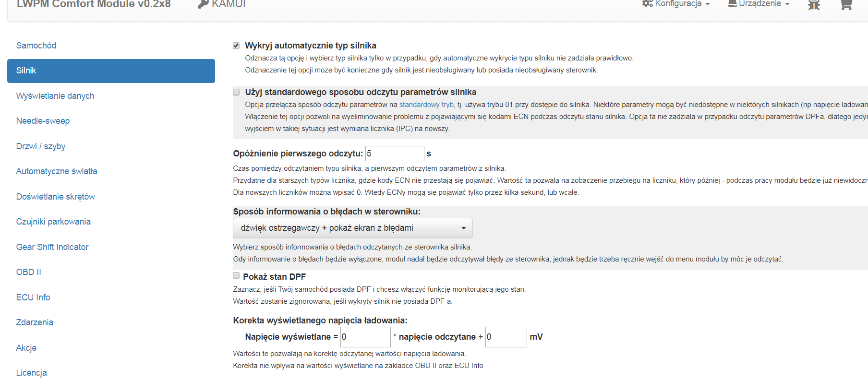This screenshot has height=392, width=868.
Task: Open the Czujniki parkowania tab
Action: (53, 222)
